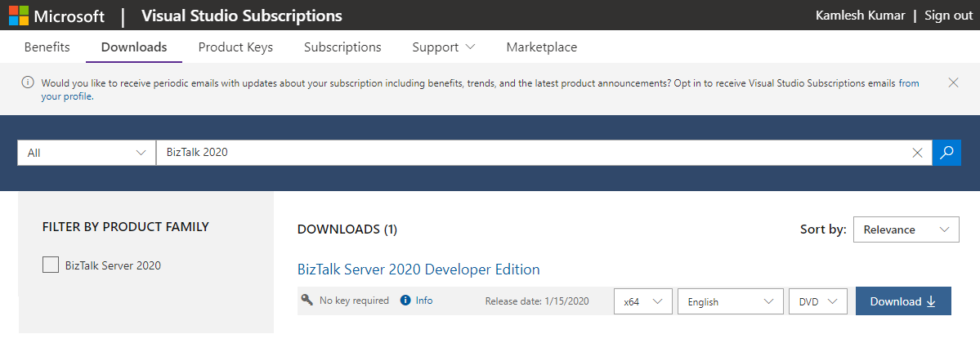Screen dimensions: 980x343
Task: Open the x64 architecture dropdown
Action: point(642,301)
